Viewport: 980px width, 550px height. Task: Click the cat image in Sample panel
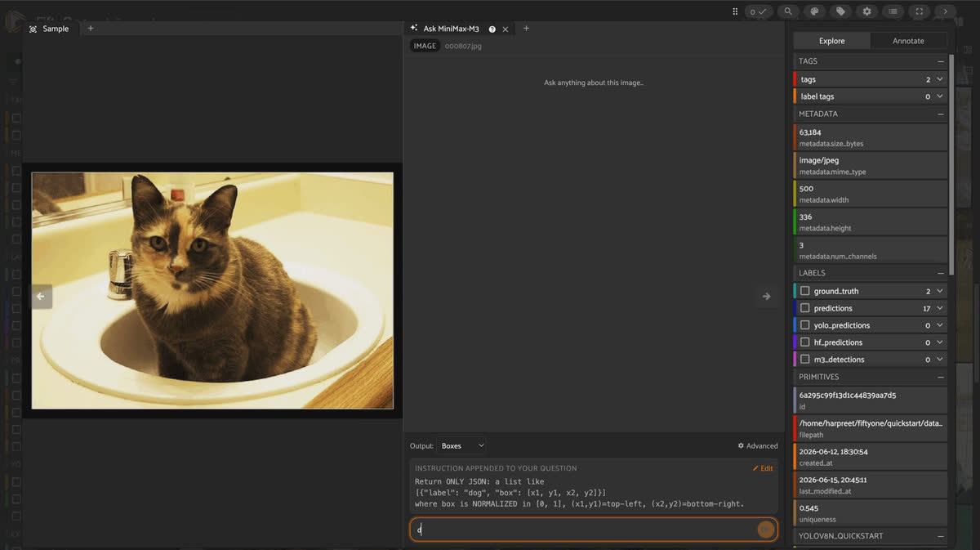point(212,290)
